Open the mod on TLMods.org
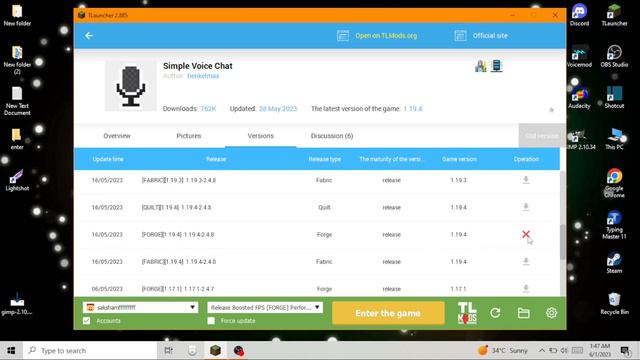Screen dimensions: 640x360 (x=386, y=36)
